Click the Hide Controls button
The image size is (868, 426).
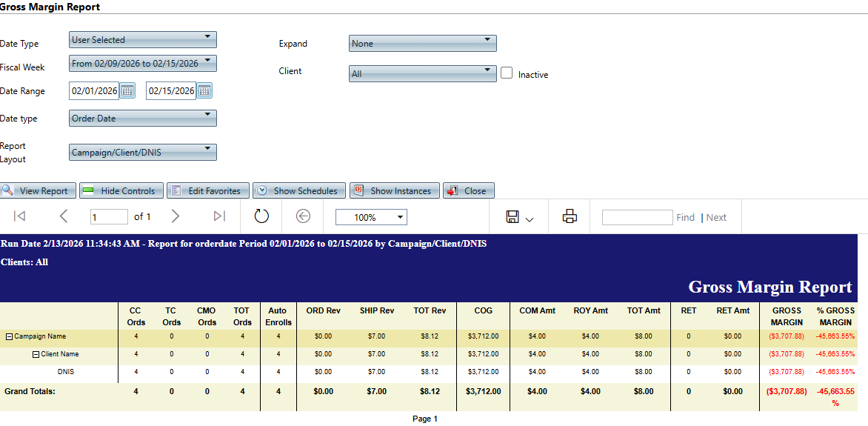tap(120, 190)
